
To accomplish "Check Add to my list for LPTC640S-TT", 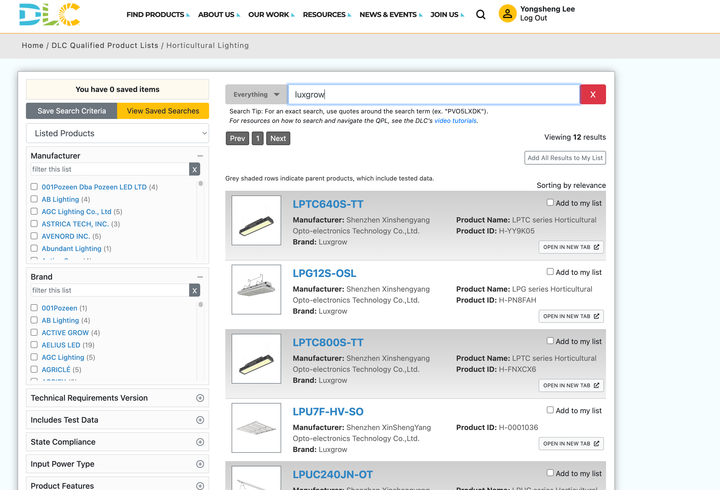I will (550, 203).
